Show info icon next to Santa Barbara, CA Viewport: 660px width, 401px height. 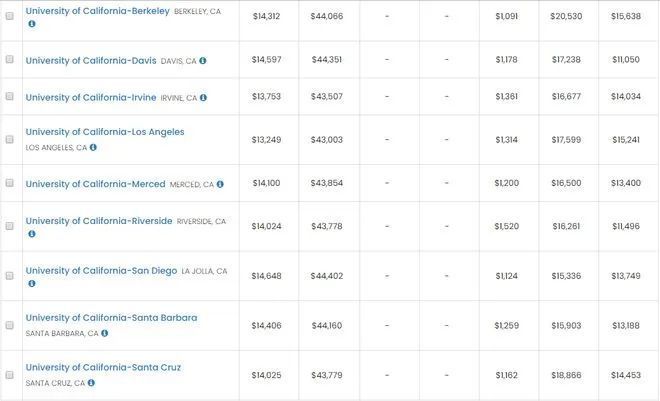[104, 333]
